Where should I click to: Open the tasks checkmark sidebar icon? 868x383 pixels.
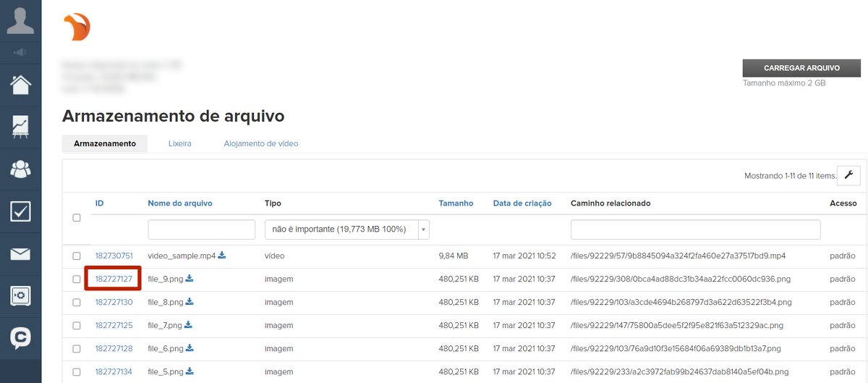tap(20, 211)
